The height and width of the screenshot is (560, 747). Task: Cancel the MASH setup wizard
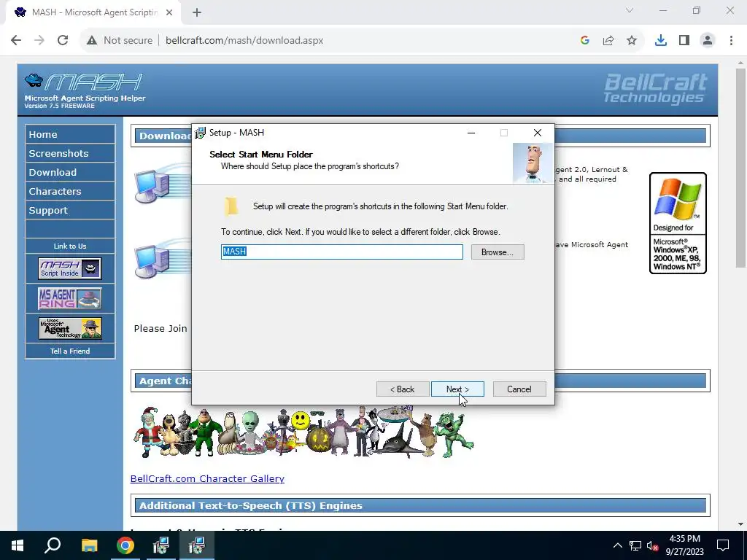pos(519,389)
